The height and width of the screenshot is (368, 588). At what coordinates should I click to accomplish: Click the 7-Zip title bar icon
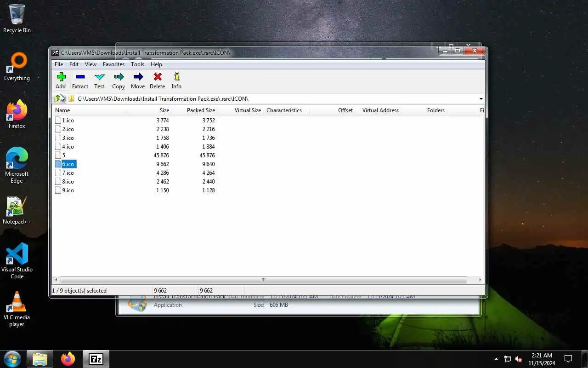tap(55, 53)
